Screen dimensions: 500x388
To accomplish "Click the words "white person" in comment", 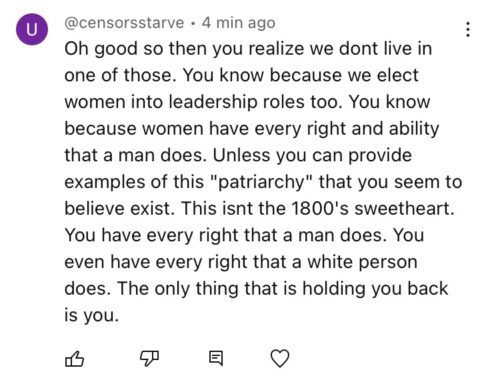I will [x=362, y=262].
